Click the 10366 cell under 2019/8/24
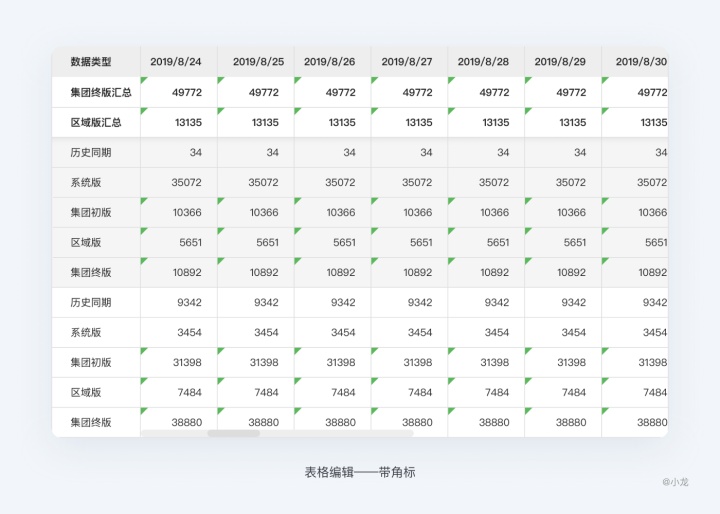This screenshot has height=514, width=720. (x=179, y=212)
